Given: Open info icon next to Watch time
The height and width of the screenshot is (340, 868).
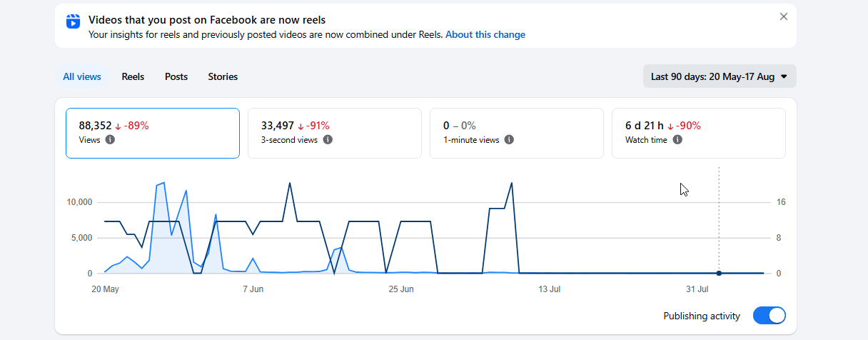Looking at the screenshot, I should (x=677, y=140).
